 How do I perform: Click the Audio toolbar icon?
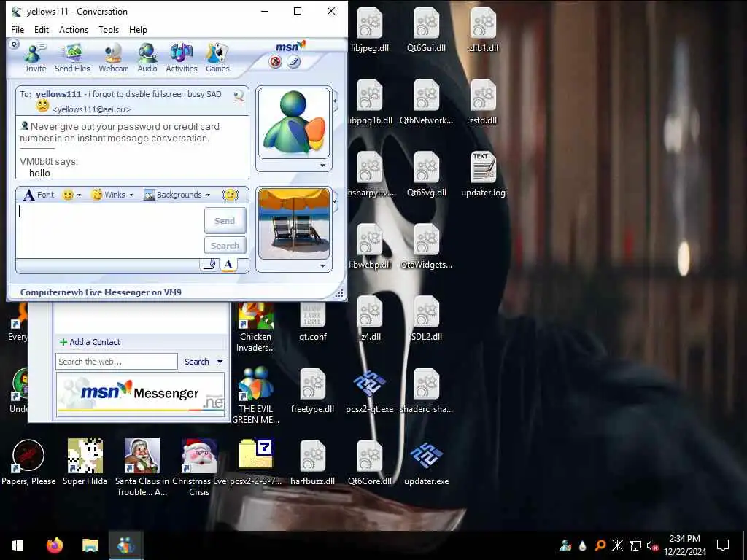(147, 58)
